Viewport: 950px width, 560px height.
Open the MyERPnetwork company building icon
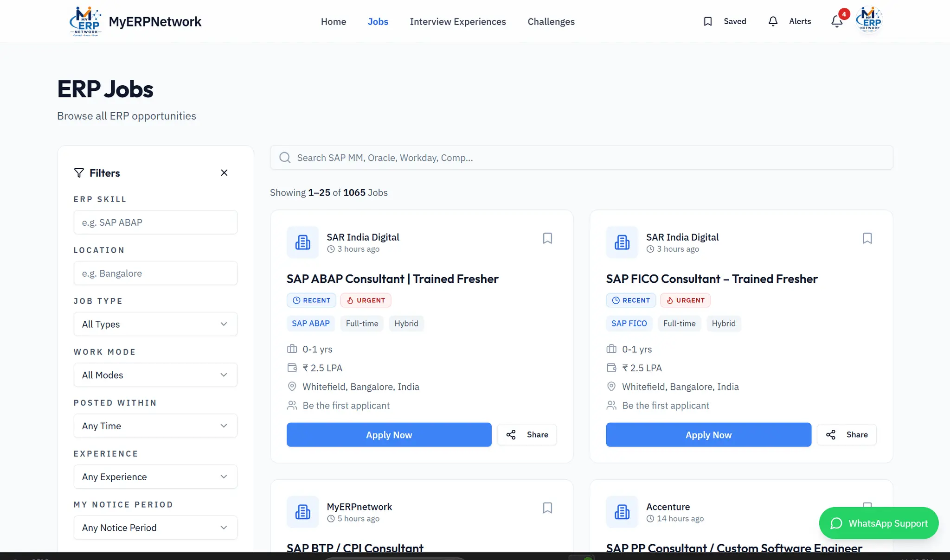[302, 512]
